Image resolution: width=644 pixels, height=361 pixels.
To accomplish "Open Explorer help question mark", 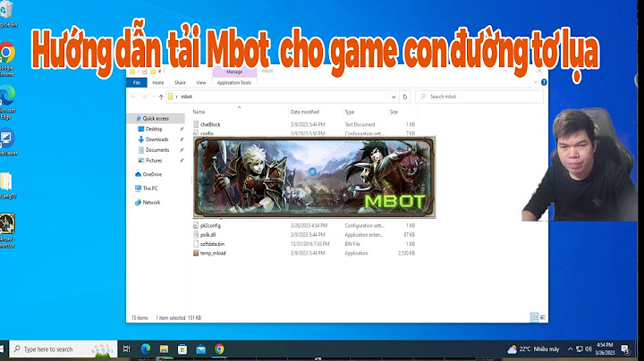I will 544,82.
